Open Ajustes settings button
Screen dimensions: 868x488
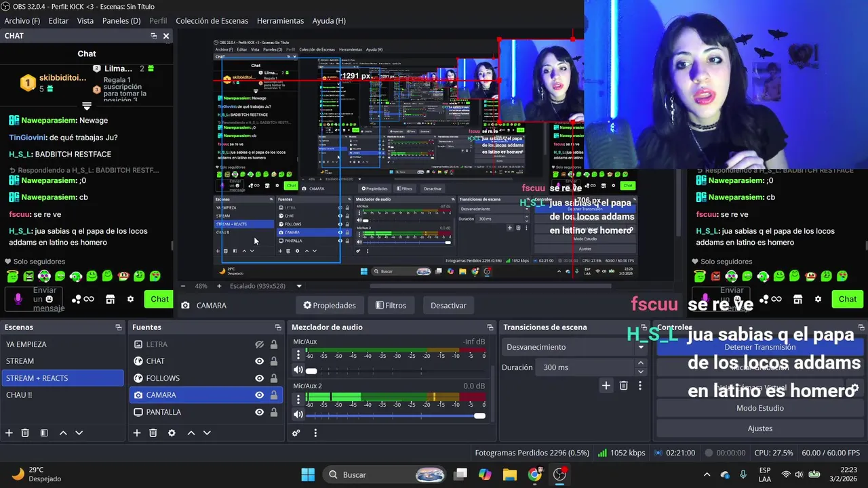point(760,428)
